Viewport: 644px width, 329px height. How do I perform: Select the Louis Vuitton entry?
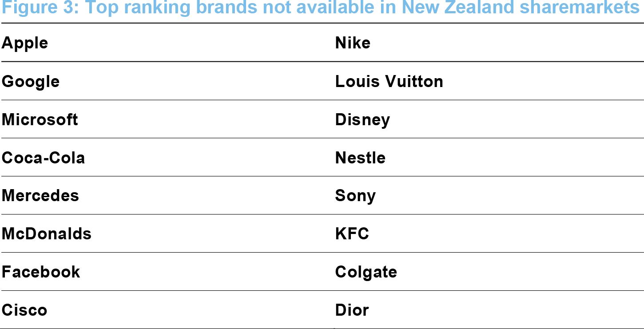pos(389,82)
